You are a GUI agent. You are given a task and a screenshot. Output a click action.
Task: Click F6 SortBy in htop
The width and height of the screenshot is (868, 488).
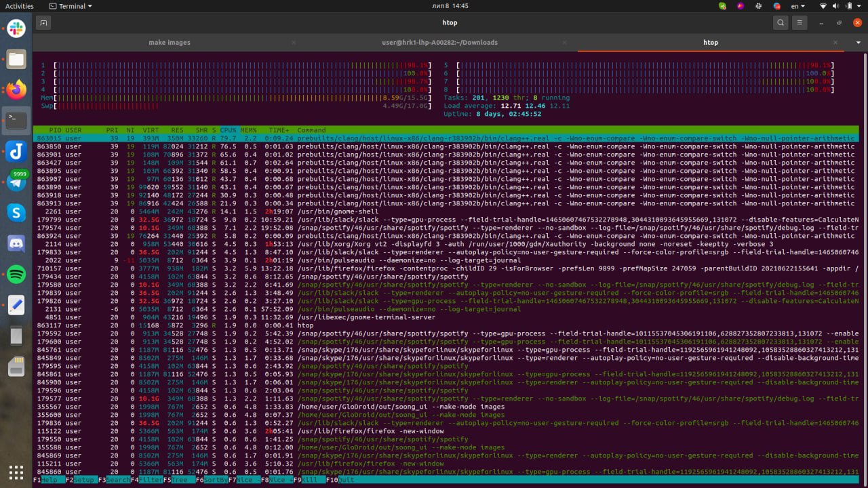point(212,480)
